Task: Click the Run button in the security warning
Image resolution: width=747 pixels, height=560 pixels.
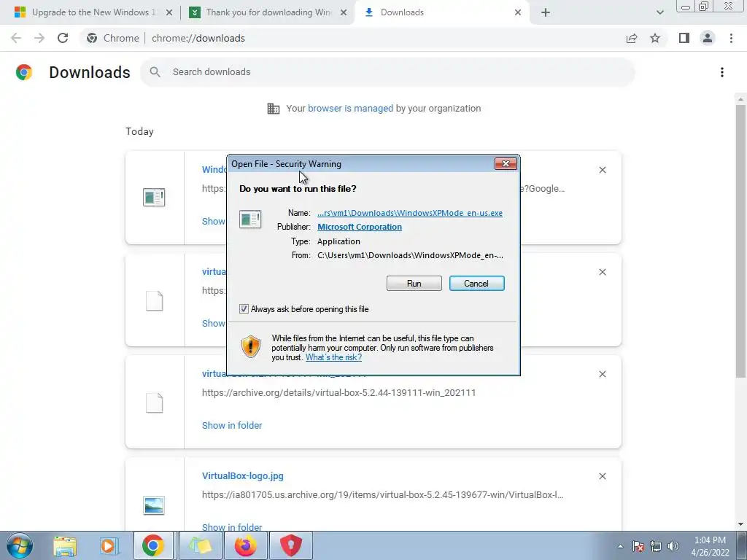Action: click(414, 284)
